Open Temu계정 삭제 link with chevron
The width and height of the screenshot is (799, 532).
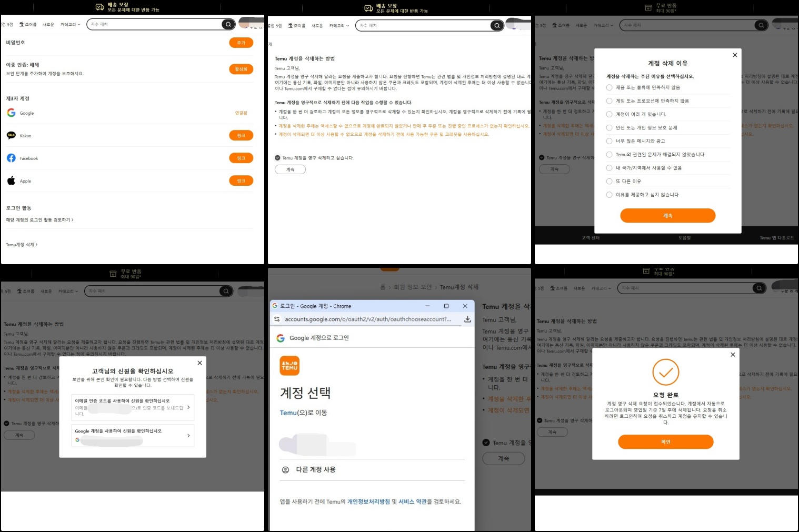tap(22, 245)
